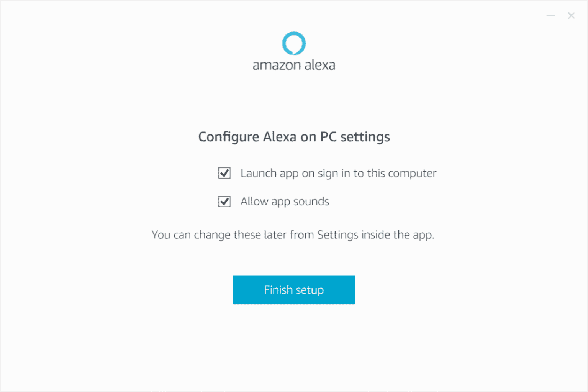Click the Allow app sounds label
The image size is (588, 392).
(x=285, y=201)
